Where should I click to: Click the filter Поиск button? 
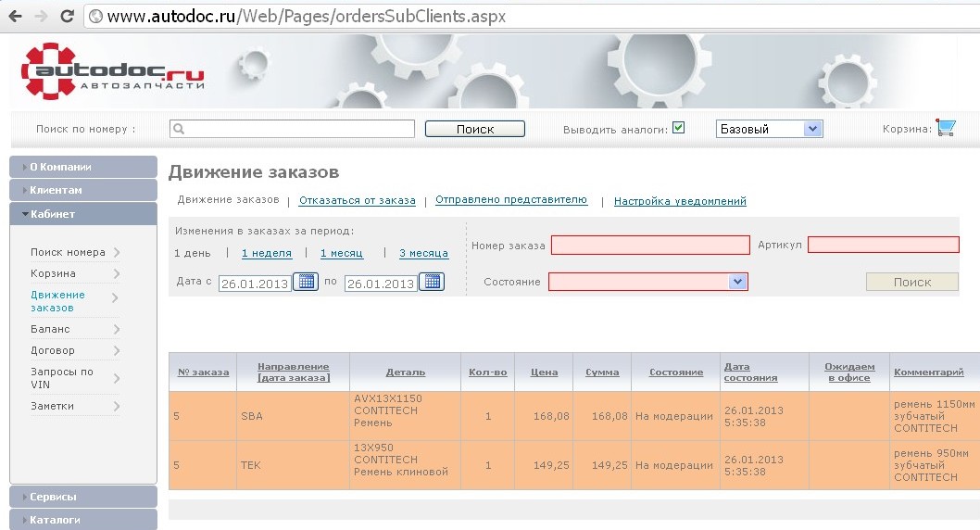coord(911,282)
